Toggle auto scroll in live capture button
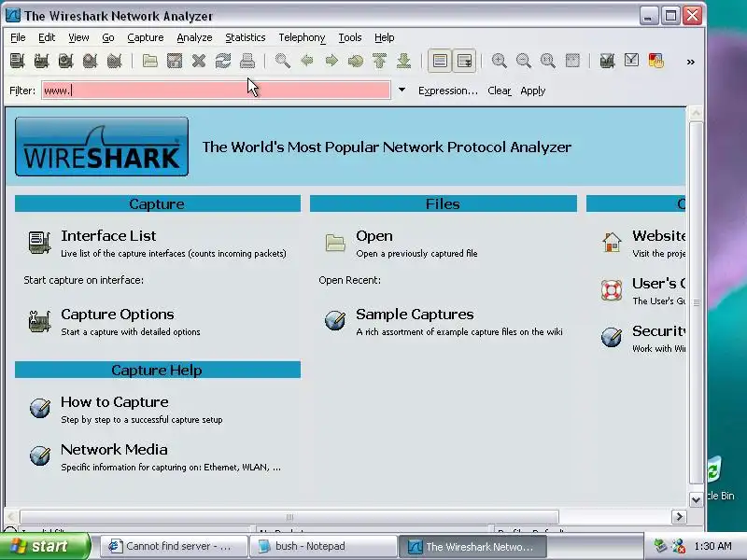This screenshot has width=747, height=560. coord(464,61)
